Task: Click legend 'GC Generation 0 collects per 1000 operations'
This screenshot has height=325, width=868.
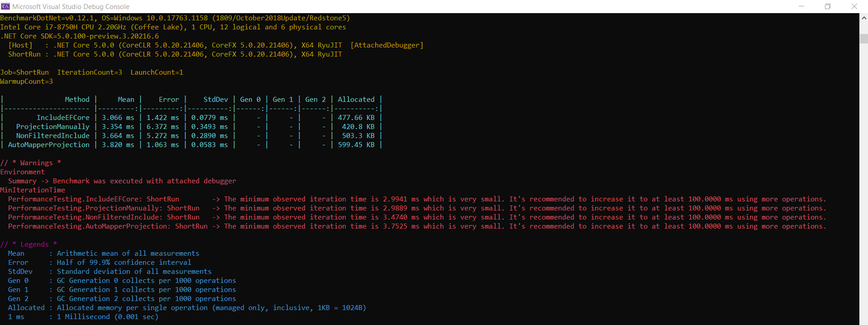Action: tap(146, 281)
